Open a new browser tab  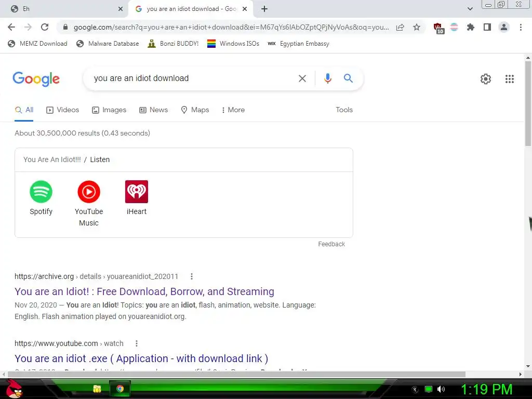(x=264, y=9)
